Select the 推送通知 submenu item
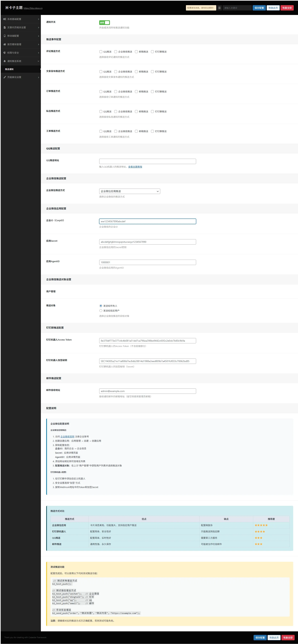The image size is (298, 644). pos(9,69)
